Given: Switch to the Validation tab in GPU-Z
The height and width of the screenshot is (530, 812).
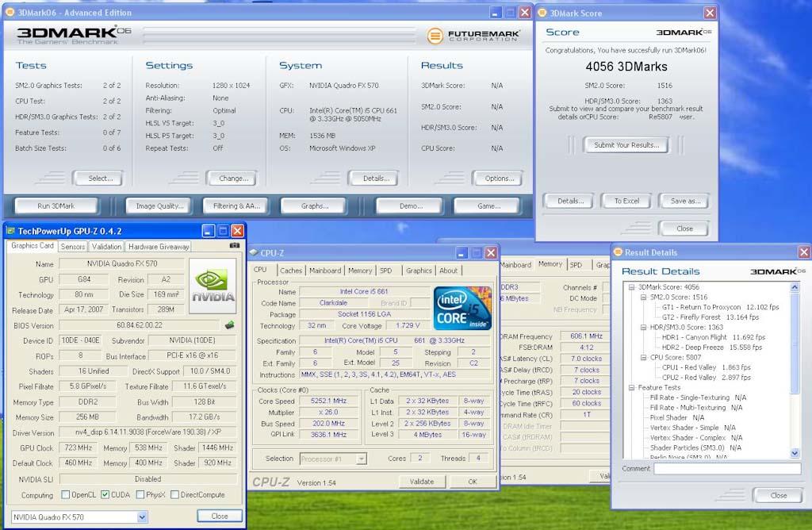Looking at the screenshot, I should (x=107, y=247).
